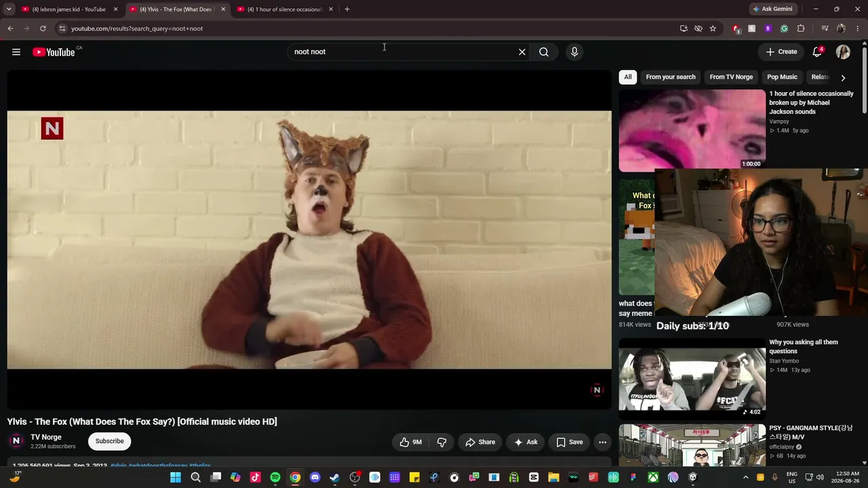Image resolution: width=868 pixels, height=488 pixels.
Task: Open the PSY - GANGNAM STYLE title
Action: pos(810,432)
